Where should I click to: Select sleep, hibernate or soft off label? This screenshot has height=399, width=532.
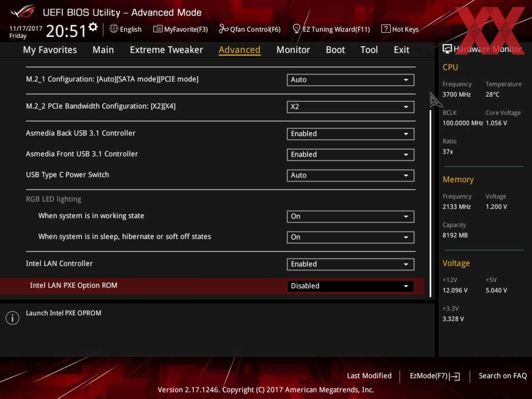pyautogui.click(x=124, y=236)
